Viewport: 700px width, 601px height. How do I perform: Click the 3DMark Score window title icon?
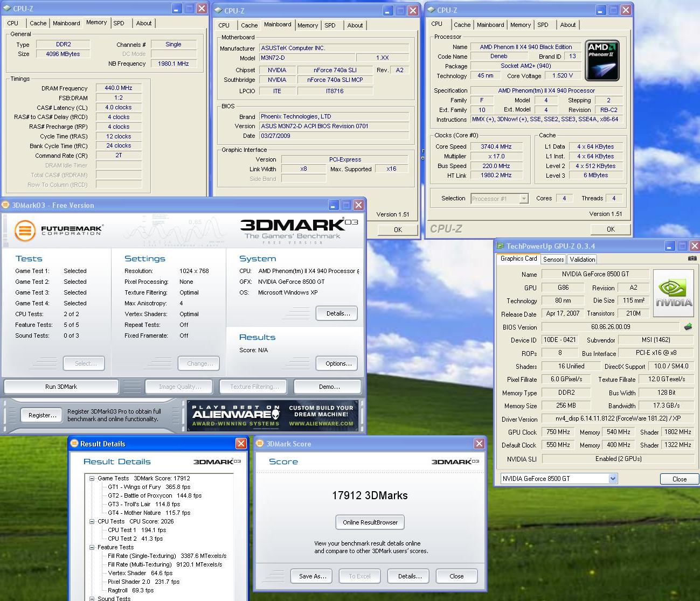[260, 443]
